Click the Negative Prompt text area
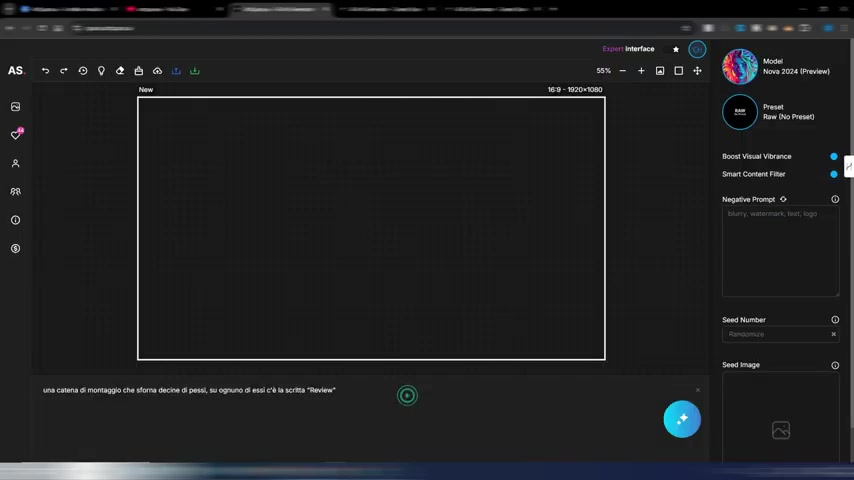 pyautogui.click(x=780, y=252)
